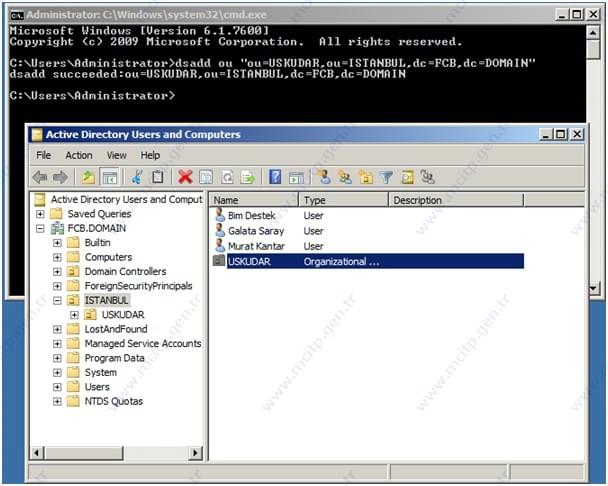This screenshot has width=608, height=486.
Task: Click the Export List icon
Action: 247,177
